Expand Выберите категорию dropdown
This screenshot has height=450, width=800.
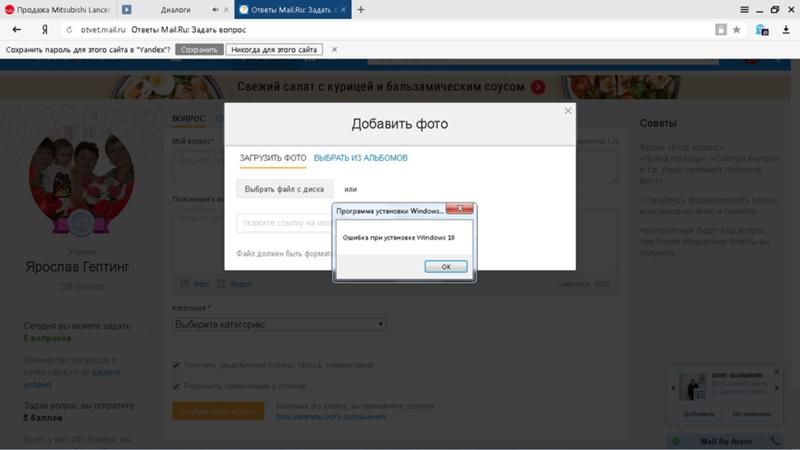[279, 324]
